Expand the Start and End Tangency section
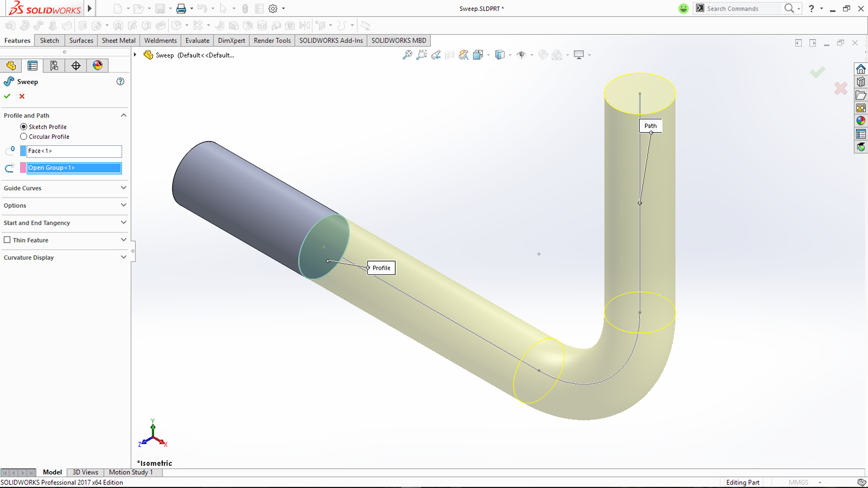This screenshot has height=488, width=868. tap(123, 223)
